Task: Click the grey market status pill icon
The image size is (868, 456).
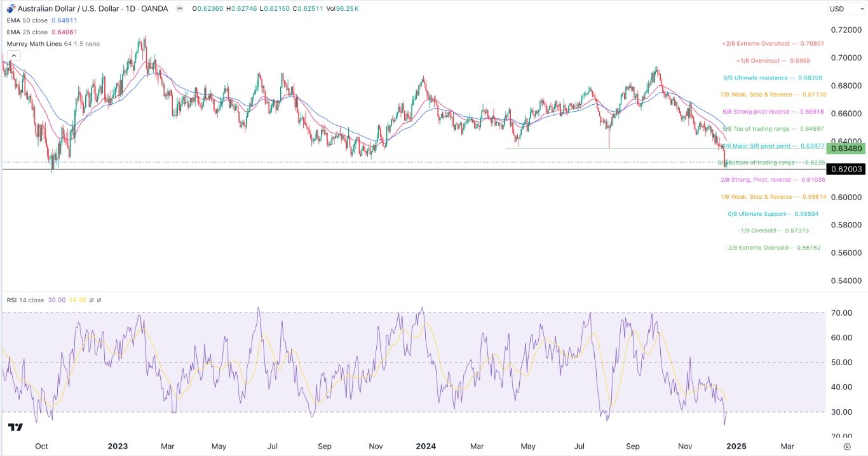Action: (x=180, y=8)
